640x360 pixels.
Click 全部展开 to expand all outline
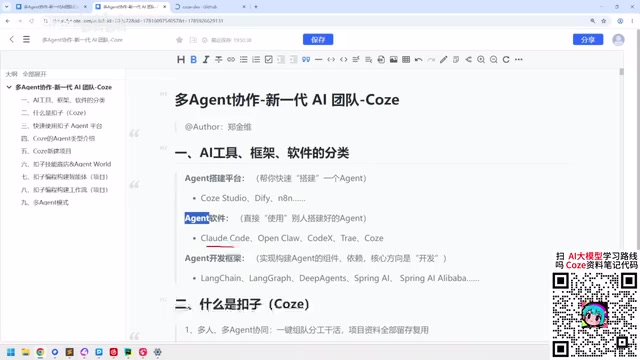[35, 74]
